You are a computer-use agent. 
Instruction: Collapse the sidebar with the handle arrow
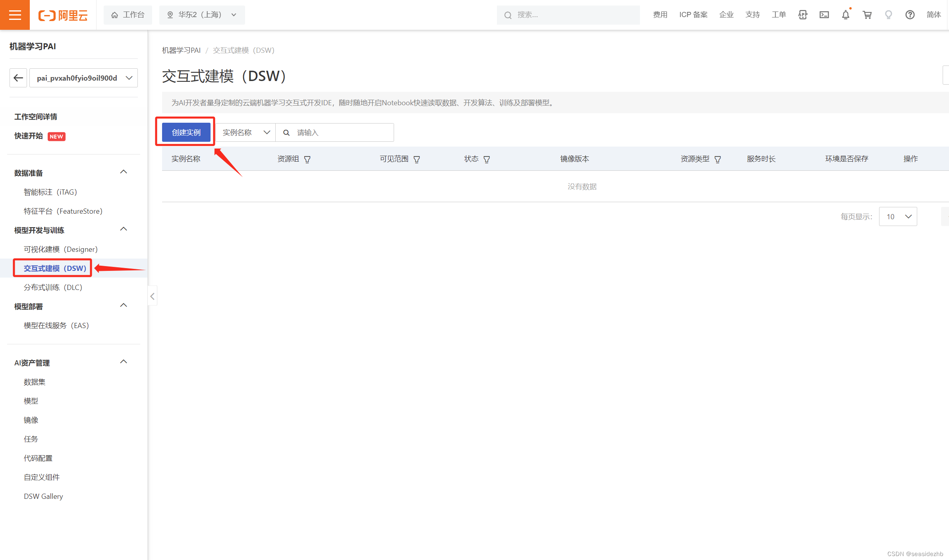(x=152, y=296)
